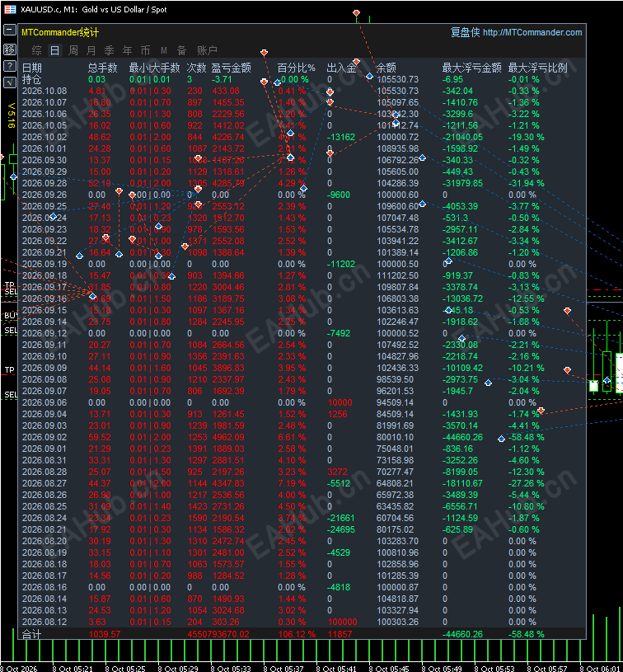Switch to the 账户 account tab
This screenshot has height=672, width=623.
pyautogui.click(x=207, y=50)
